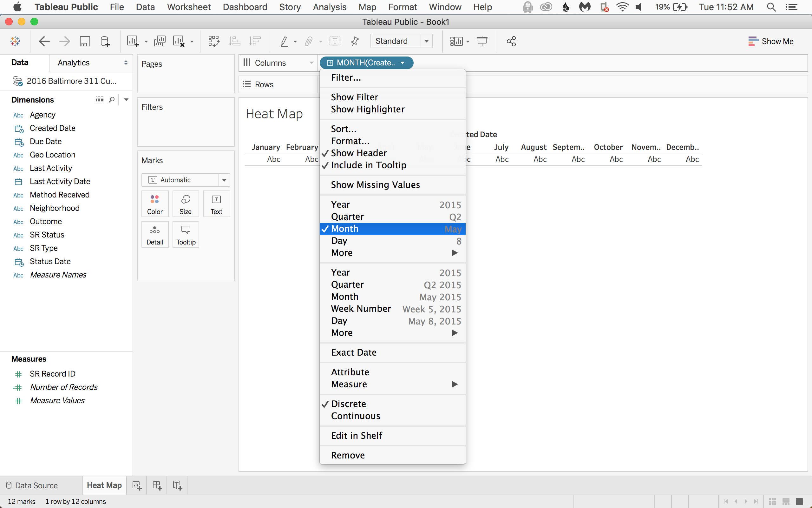Click the Show Me button
The image size is (812, 508).
tap(771, 41)
